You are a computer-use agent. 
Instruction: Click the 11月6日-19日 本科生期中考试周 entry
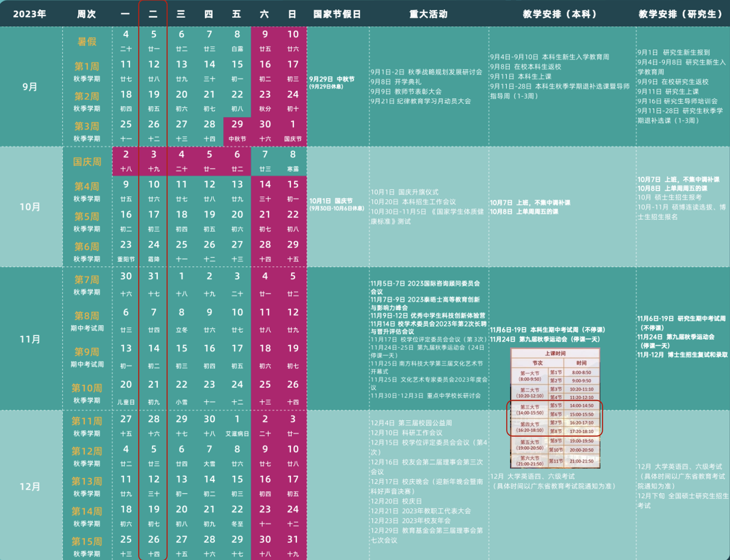point(547,330)
